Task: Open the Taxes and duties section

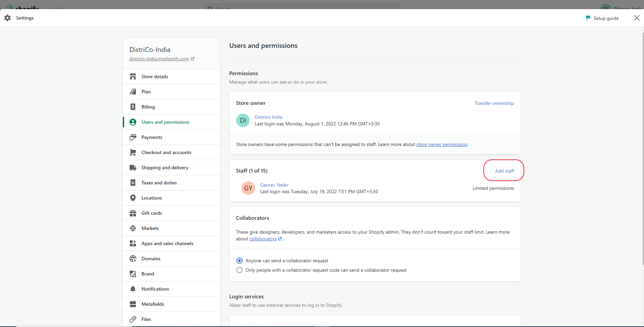Action: coord(159,183)
